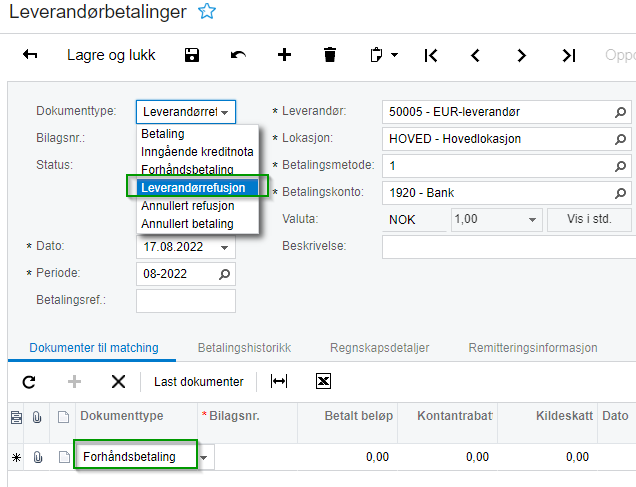The height and width of the screenshot is (487, 636).
Task: Click the NOK currency field
Action: (414, 220)
